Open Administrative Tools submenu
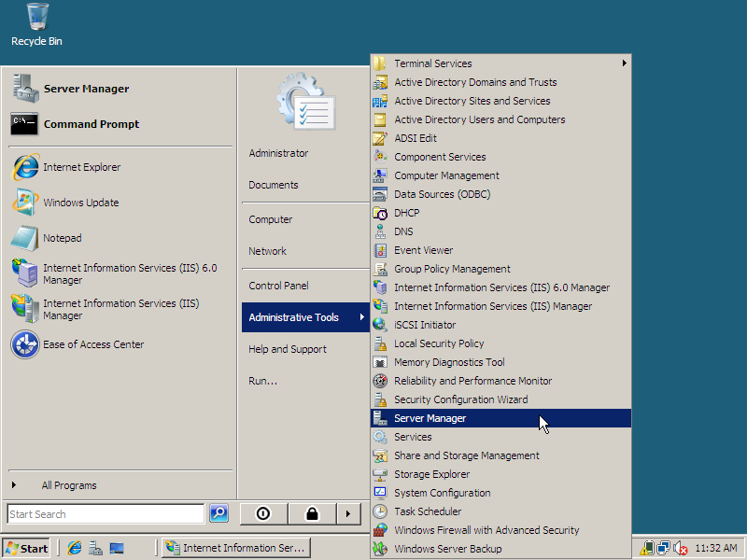 click(305, 317)
